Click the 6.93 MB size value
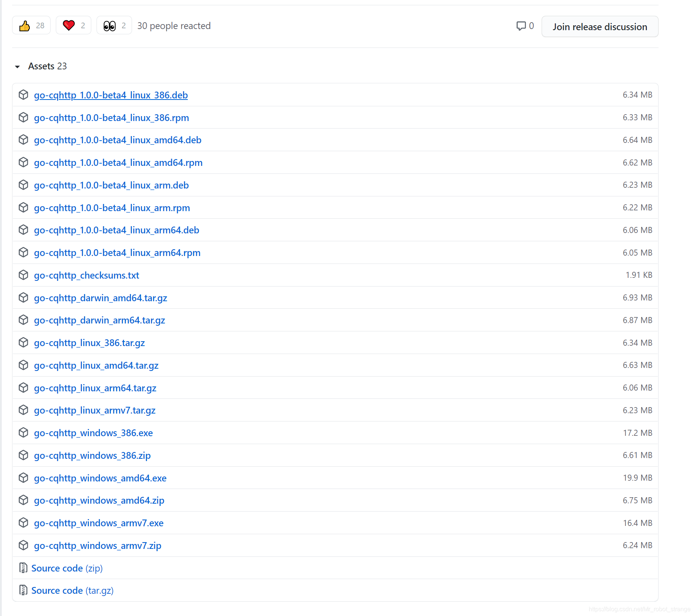This screenshot has height=616, width=694. coord(637,297)
